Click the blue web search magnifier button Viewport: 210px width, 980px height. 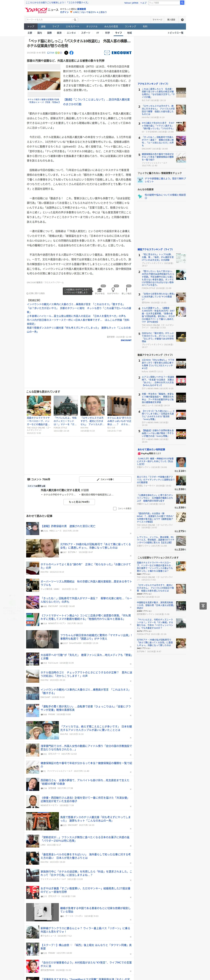pyautogui.click(x=182, y=3)
